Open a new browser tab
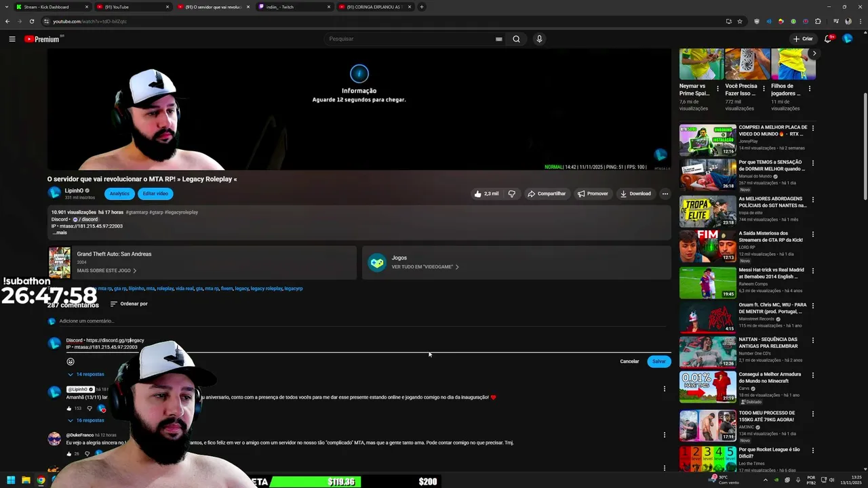The height and width of the screenshot is (488, 868). tap(422, 7)
